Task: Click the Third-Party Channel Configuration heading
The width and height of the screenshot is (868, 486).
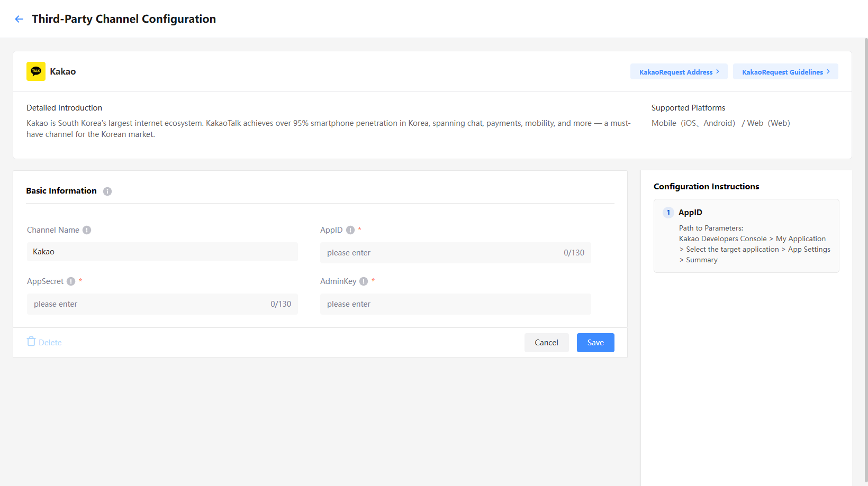Action: click(124, 19)
